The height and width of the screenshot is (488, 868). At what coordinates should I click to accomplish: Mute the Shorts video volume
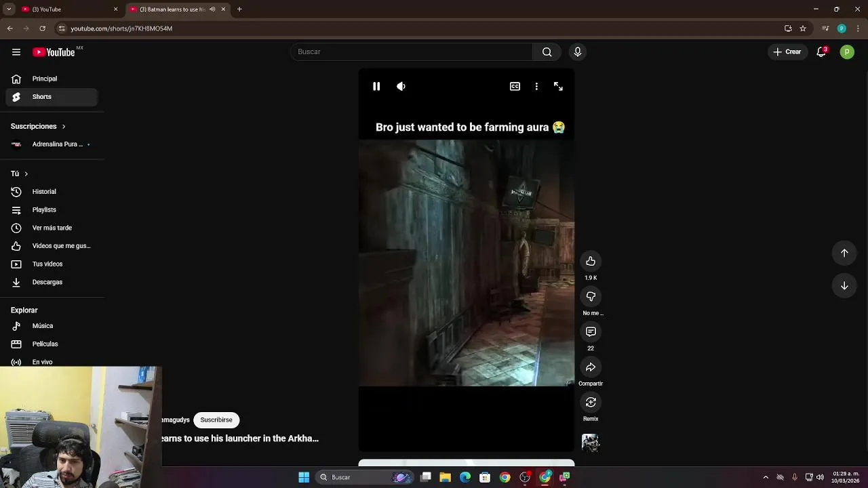401,86
